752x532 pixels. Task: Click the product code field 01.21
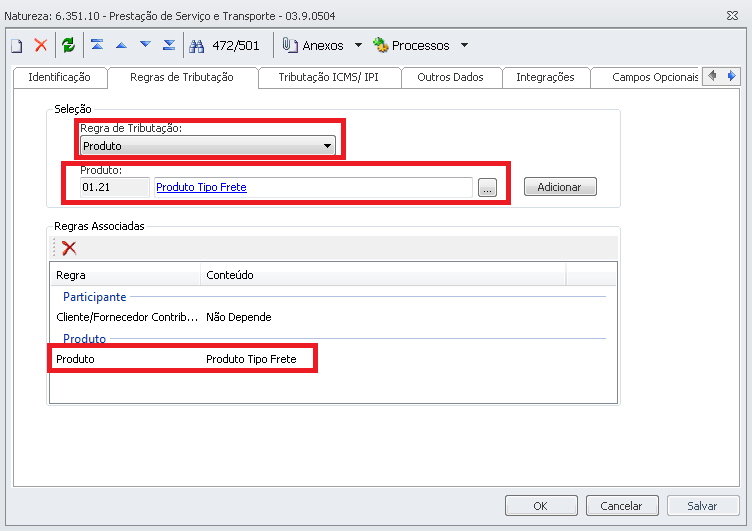[x=115, y=187]
